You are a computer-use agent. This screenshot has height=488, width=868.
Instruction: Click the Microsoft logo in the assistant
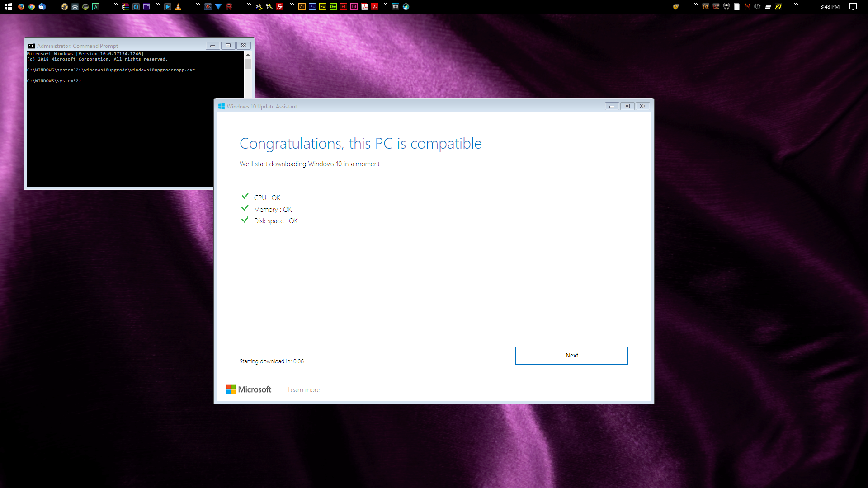[x=249, y=389]
